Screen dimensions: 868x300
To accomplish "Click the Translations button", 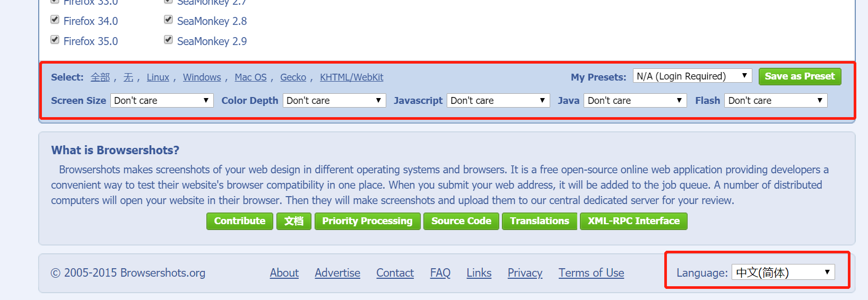I will 540,221.
